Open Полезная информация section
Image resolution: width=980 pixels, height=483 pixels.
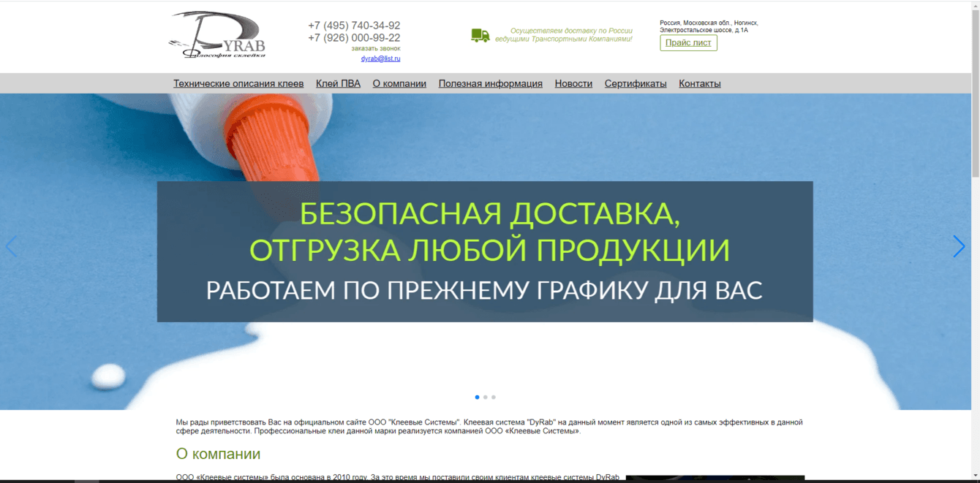491,83
